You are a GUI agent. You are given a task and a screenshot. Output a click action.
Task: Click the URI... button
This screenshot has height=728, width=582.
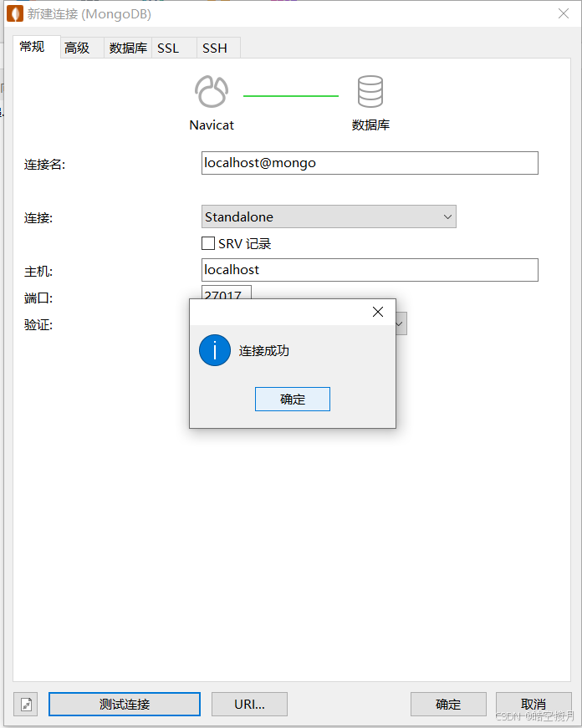click(x=249, y=705)
